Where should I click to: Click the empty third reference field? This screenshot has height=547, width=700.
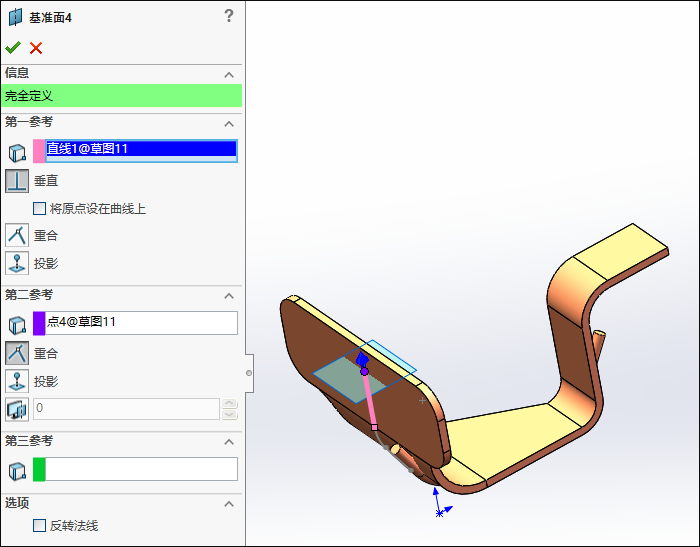(x=142, y=469)
